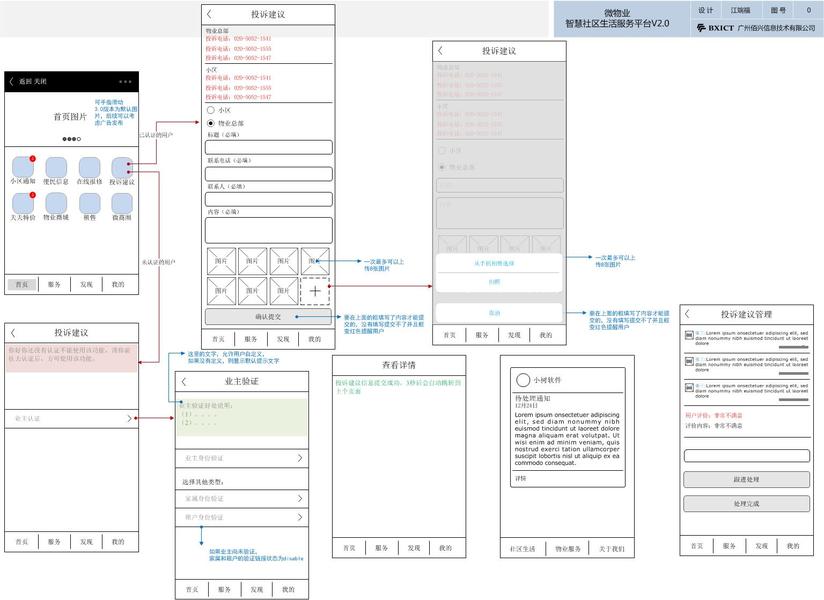Click the back arrow in black 返回 关闭 bar
Image resolution: width=824 pixels, height=600 pixels.
[12, 81]
